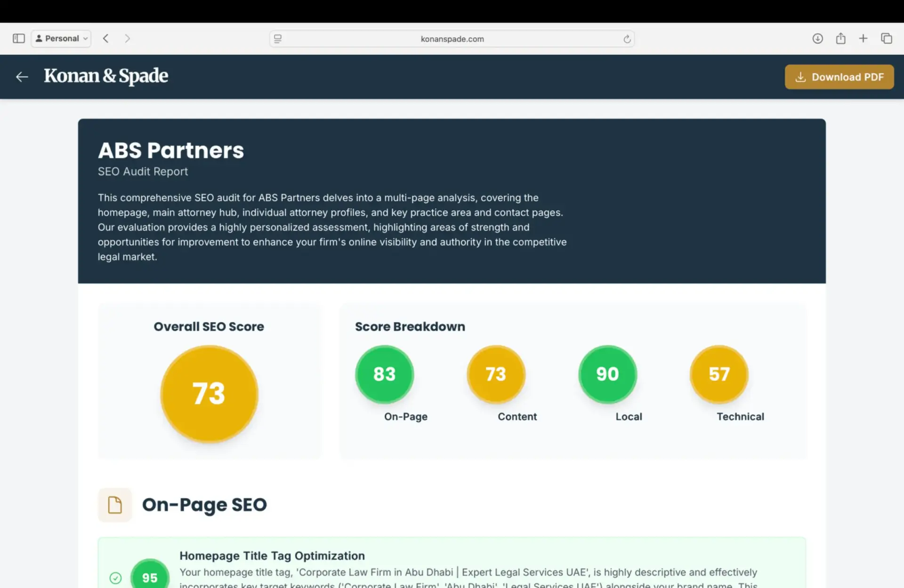Click the document icon beside On-Page SEO
The image size is (904, 588).
[x=115, y=505]
